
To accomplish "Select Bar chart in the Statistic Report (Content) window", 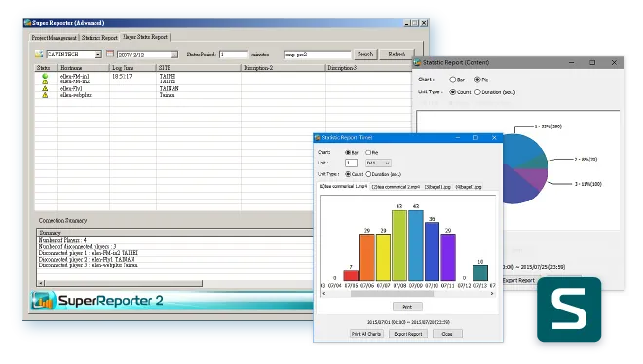I will tap(453, 80).
